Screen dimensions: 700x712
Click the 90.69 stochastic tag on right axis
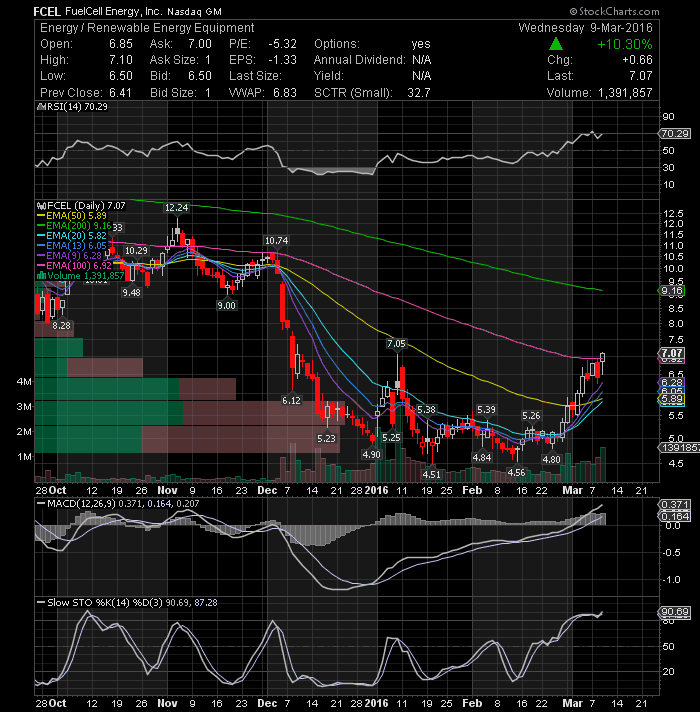[675, 612]
